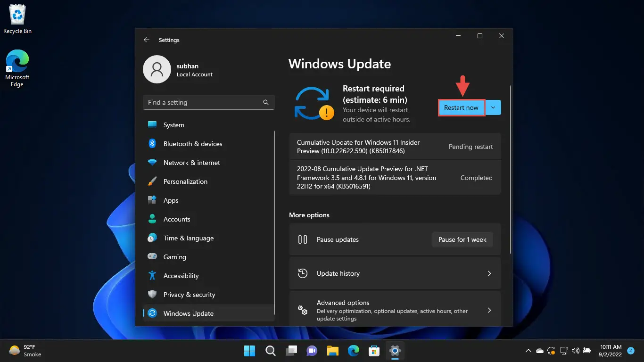Open the clock showing 10:11 AM
The width and height of the screenshot is (644, 362).
click(x=611, y=351)
